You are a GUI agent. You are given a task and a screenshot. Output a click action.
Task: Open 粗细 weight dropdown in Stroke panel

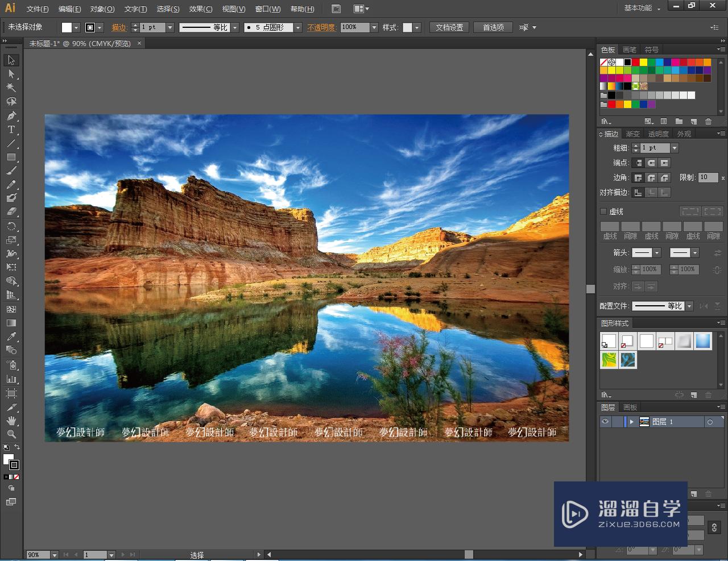(675, 148)
